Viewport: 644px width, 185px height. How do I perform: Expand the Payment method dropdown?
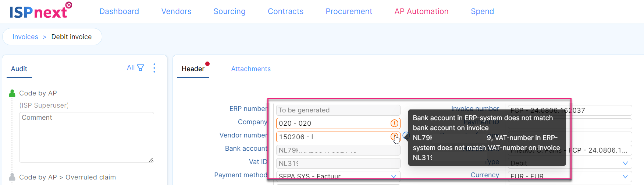pos(394,177)
